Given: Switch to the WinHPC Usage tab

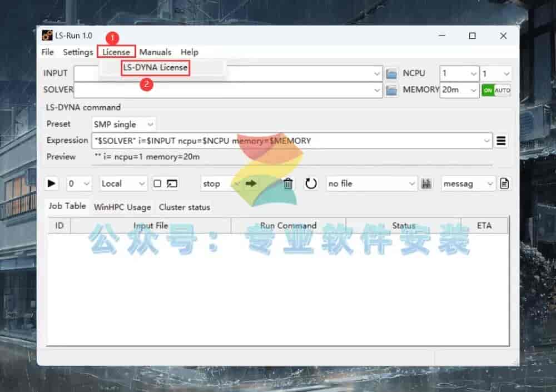Looking at the screenshot, I should pos(122,207).
